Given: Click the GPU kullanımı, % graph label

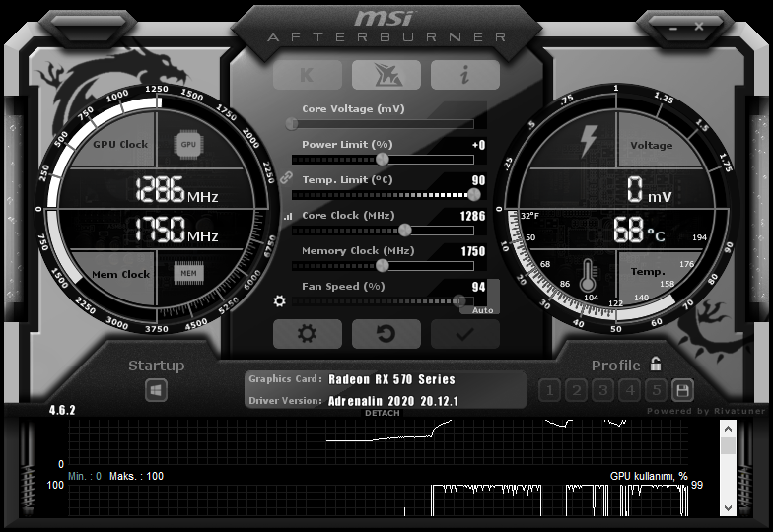Looking at the screenshot, I should (x=649, y=476).
